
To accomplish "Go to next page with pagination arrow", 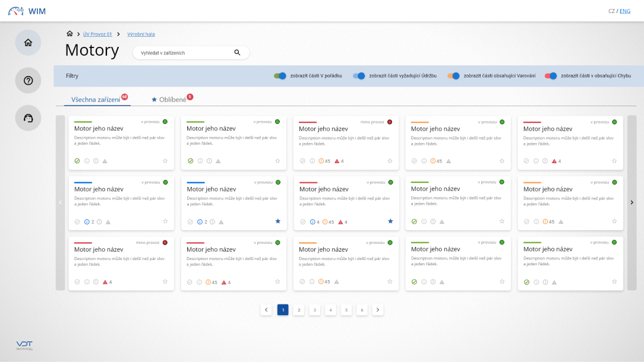I will pyautogui.click(x=378, y=310).
